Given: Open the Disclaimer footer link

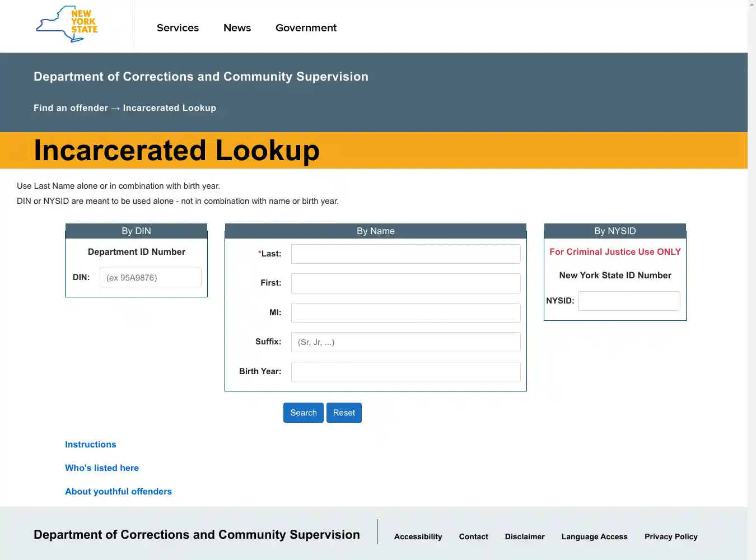Looking at the screenshot, I should (x=525, y=536).
